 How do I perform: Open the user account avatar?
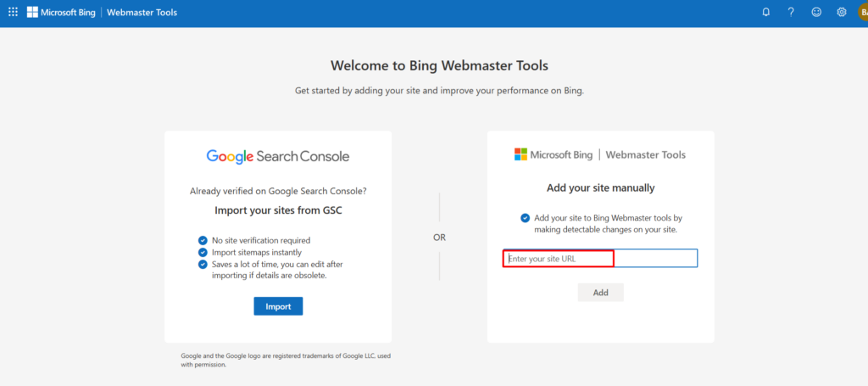862,12
